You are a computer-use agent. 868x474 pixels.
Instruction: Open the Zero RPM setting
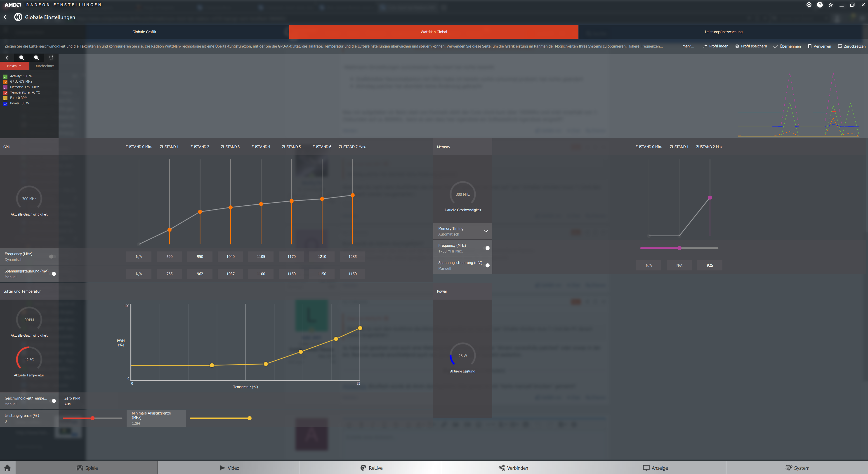[72, 401]
